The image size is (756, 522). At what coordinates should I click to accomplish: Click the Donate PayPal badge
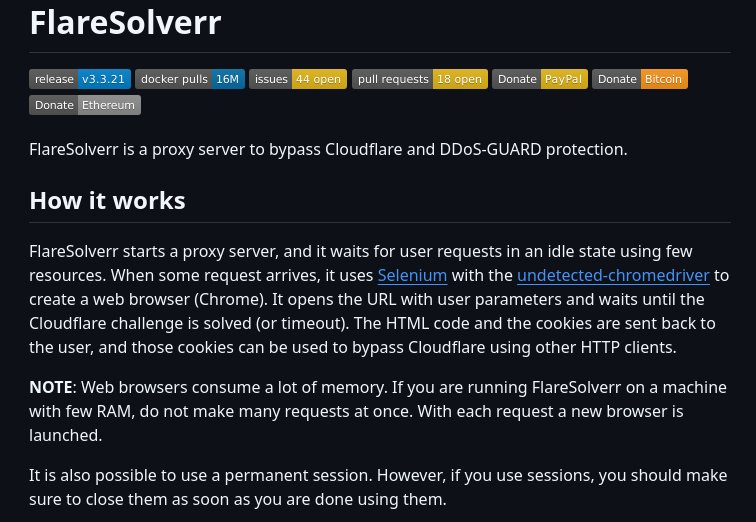click(x=540, y=79)
